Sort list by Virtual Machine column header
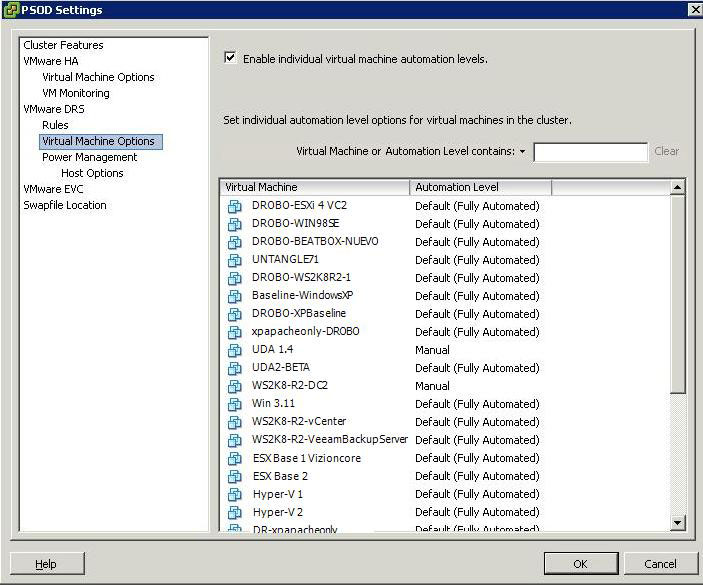703x585 pixels. tap(314, 187)
